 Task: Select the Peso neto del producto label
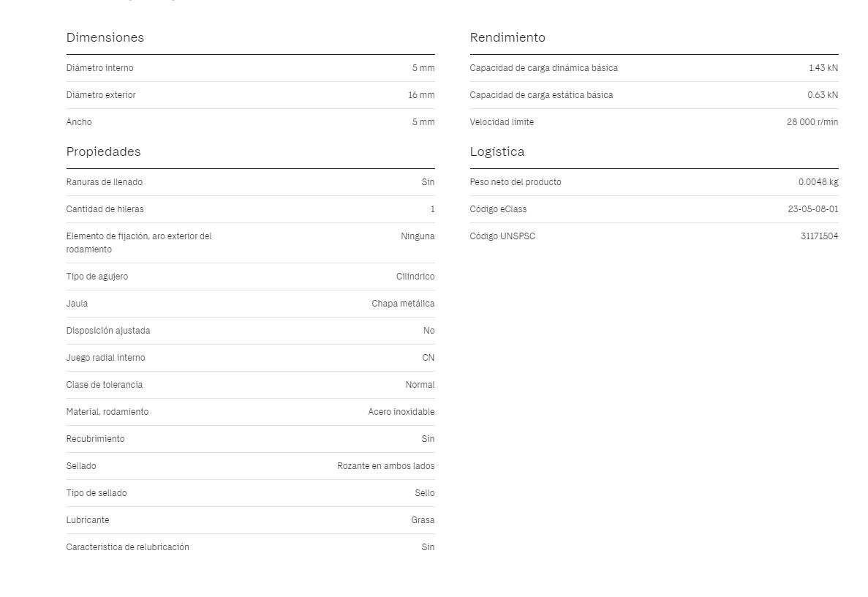click(516, 182)
